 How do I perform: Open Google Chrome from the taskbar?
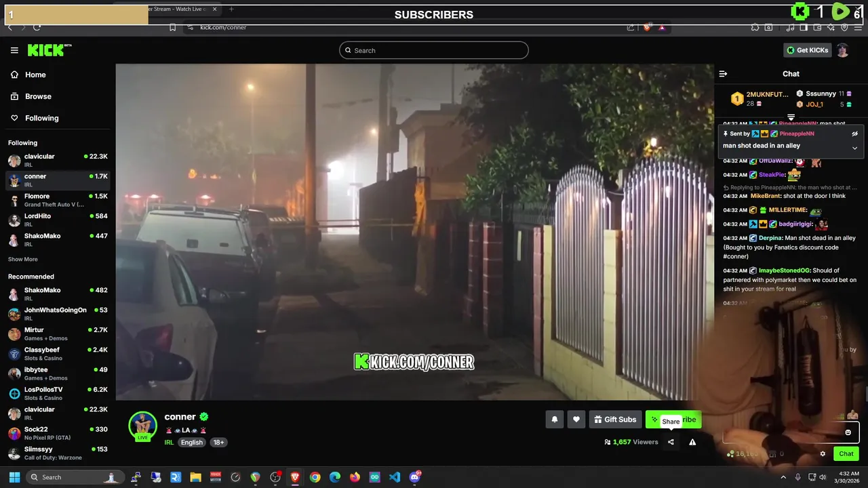(x=315, y=477)
